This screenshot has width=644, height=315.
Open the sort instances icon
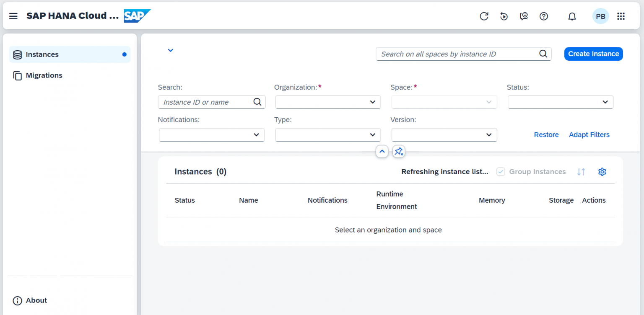tap(581, 172)
